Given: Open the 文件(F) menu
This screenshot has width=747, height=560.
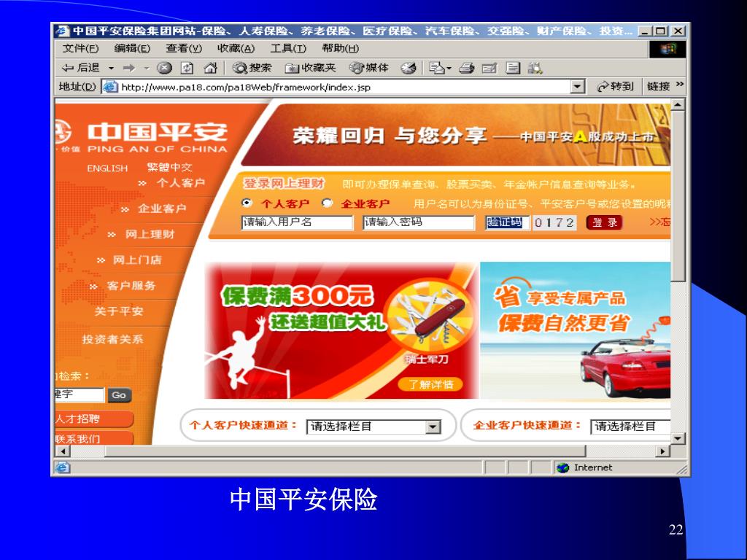Looking at the screenshot, I should (x=80, y=49).
